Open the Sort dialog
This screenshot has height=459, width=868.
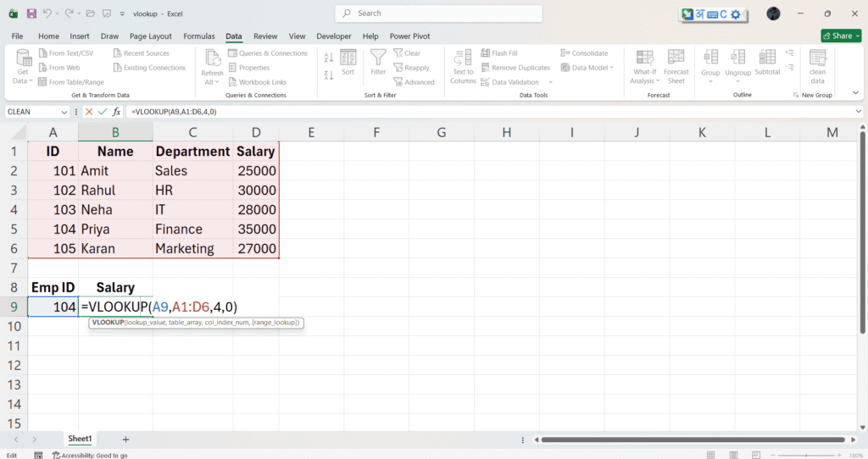click(x=348, y=63)
